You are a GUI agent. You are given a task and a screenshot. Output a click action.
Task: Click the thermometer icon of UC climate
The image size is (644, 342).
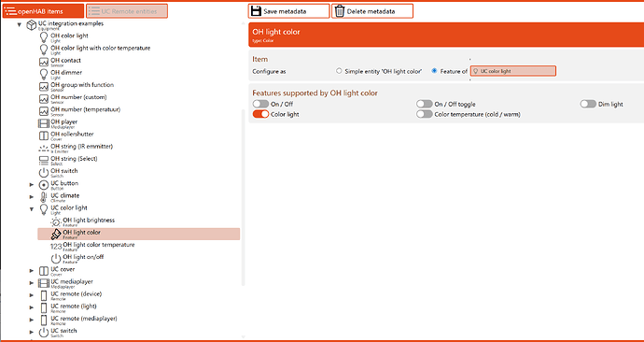click(44, 197)
